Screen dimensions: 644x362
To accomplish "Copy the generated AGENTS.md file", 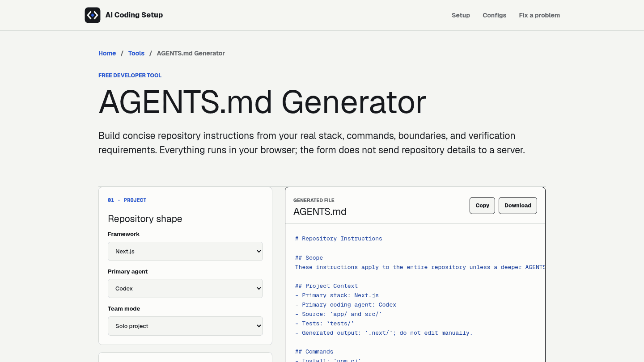I will pyautogui.click(x=482, y=206).
